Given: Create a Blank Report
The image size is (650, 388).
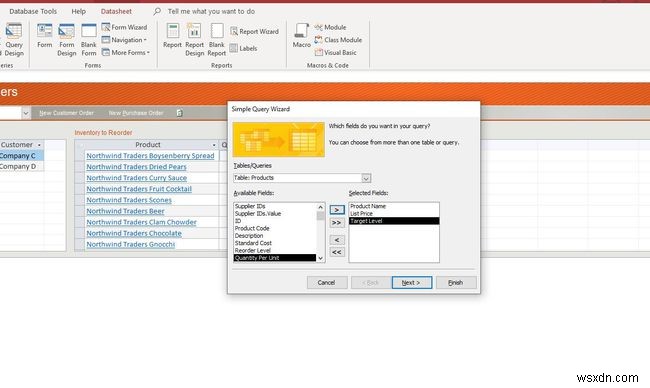Looking at the screenshot, I should point(216,40).
